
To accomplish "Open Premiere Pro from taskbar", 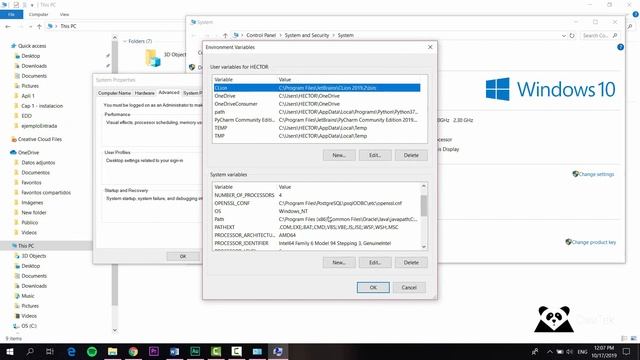I will tap(153, 351).
